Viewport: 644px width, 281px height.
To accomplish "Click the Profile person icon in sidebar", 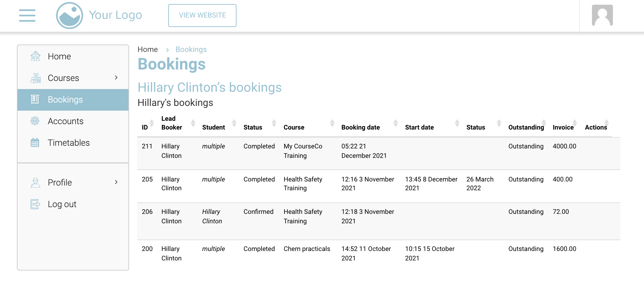I will [x=35, y=182].
